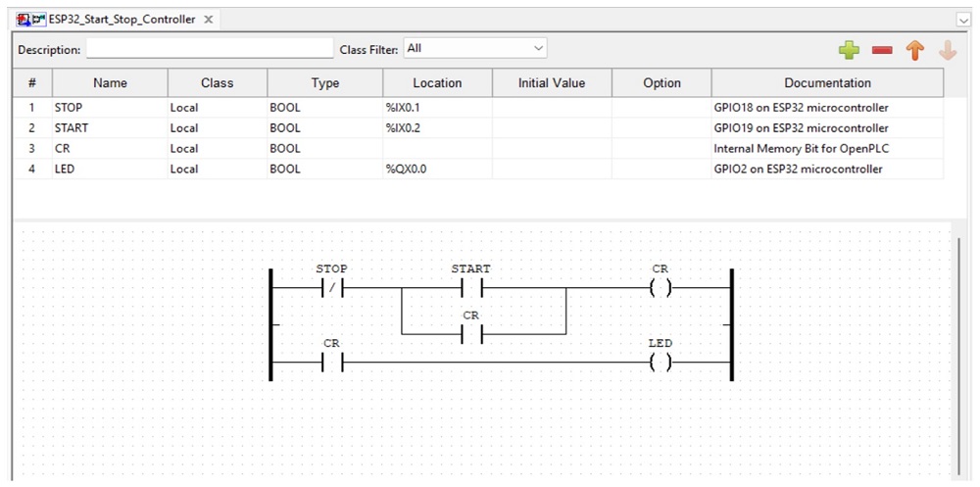Select the BOOL type cell for STOP
The width and height of the screenshot is (980, 487).
[x=325, y=108]
